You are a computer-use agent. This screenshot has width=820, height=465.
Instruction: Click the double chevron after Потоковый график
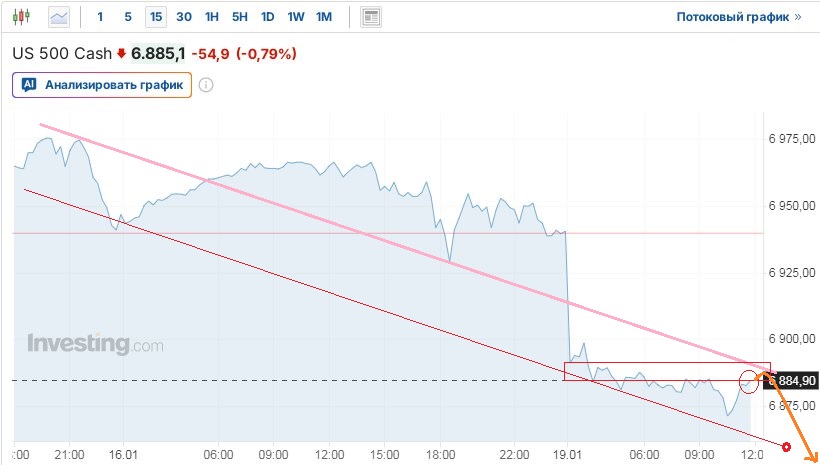pyautogui.click(x=797, y=17)
